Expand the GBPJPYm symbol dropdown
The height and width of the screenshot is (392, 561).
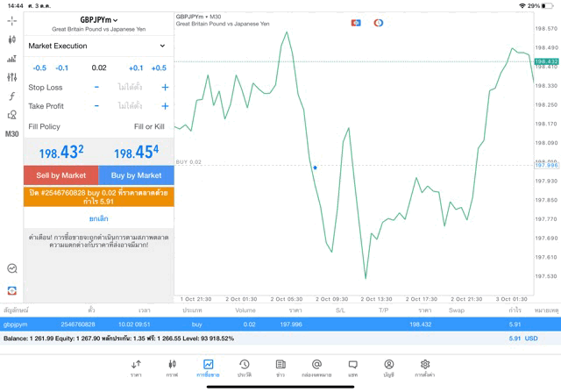pyautogui.click(x=99, y=19)
